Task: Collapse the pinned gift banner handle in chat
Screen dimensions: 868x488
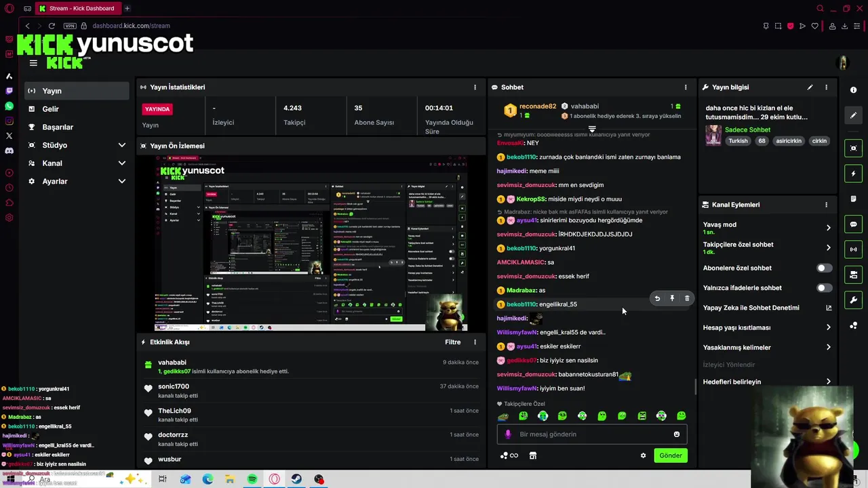Action: tap(592, 128)
